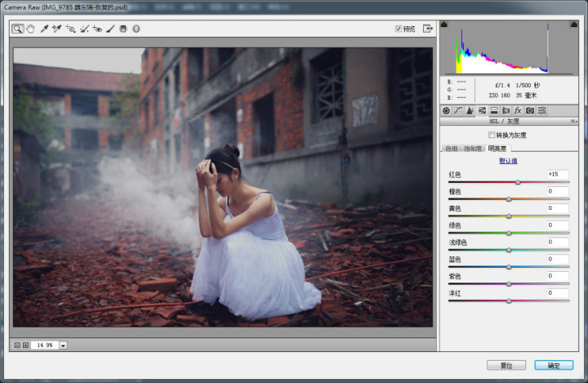588x383 pixels.
Task: Open the zoom level dropdown arrow
Action: [x=63, y=345]
